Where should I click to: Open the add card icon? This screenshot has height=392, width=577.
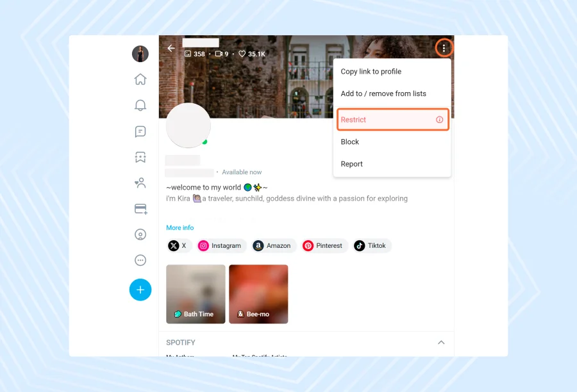[140, 209]
